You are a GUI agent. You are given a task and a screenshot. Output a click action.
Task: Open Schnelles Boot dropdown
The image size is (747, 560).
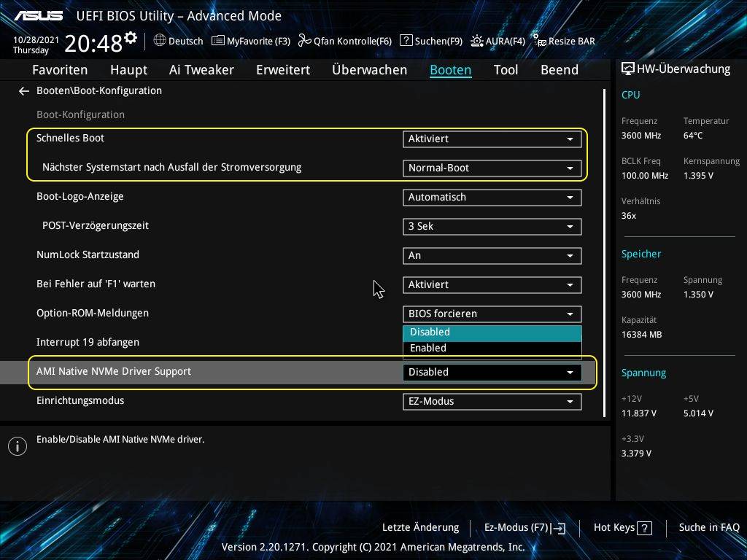[492, 139]
